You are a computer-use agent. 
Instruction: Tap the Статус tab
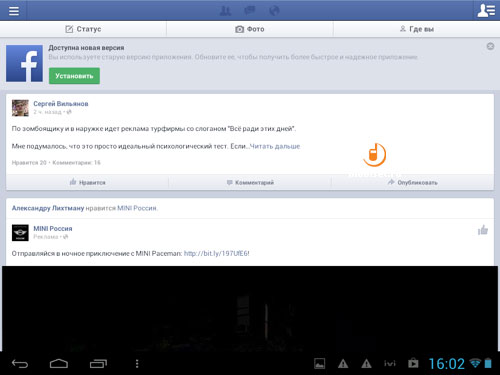pos(83,29)
